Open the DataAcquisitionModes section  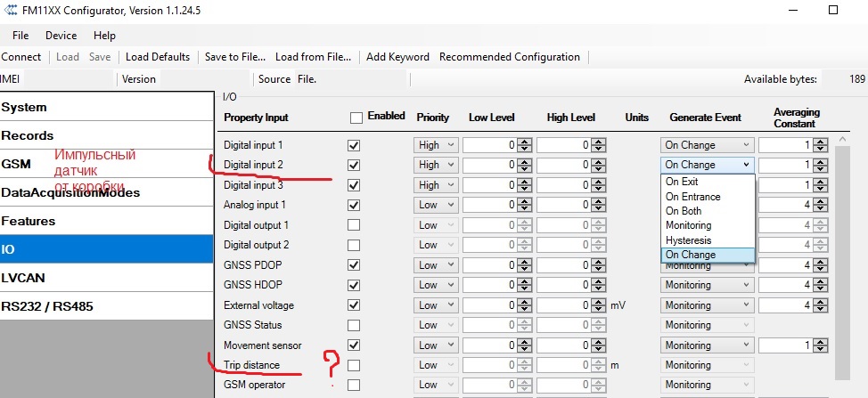coord(70,192)
